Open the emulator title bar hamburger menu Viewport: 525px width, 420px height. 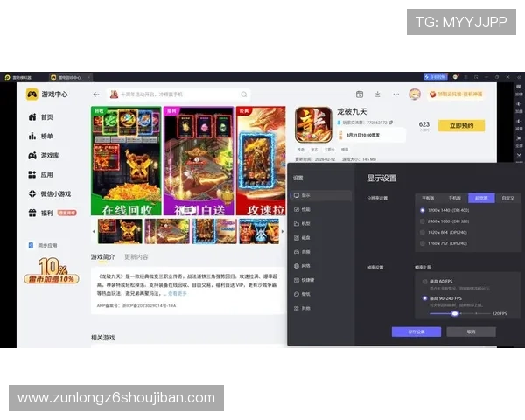click(x=465, y=77)
